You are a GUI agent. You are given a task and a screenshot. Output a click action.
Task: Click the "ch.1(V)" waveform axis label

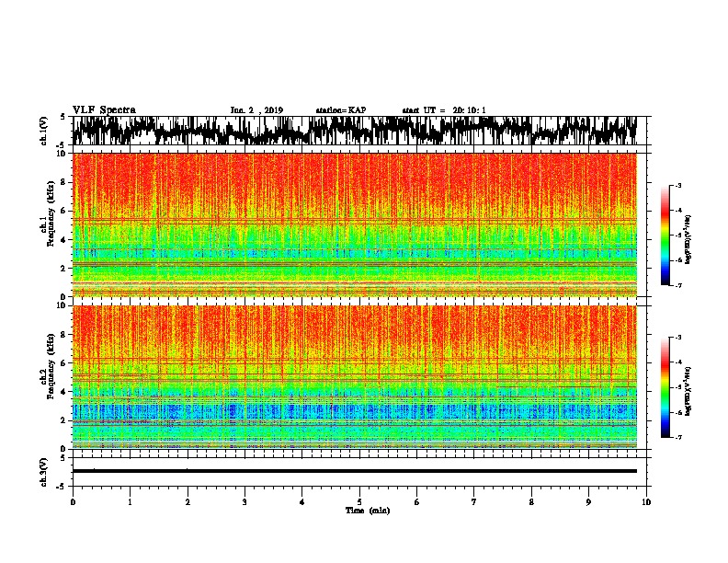[43, 130]
